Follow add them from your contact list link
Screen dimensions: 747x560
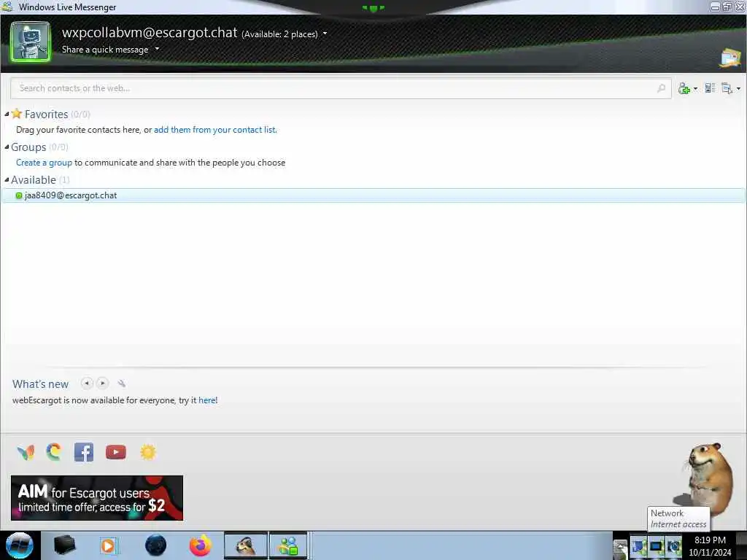pos(215,130)
